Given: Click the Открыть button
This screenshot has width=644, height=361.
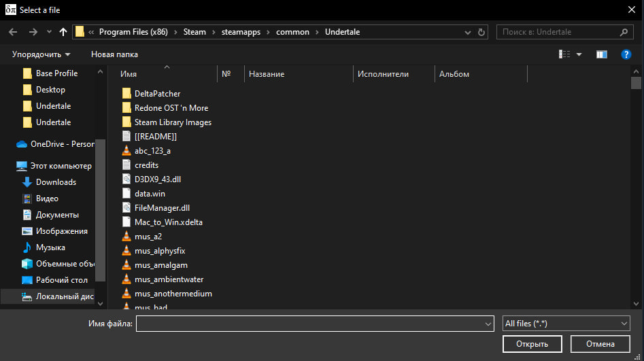Looking at the screenshot, I should click(x=532, y=344).
